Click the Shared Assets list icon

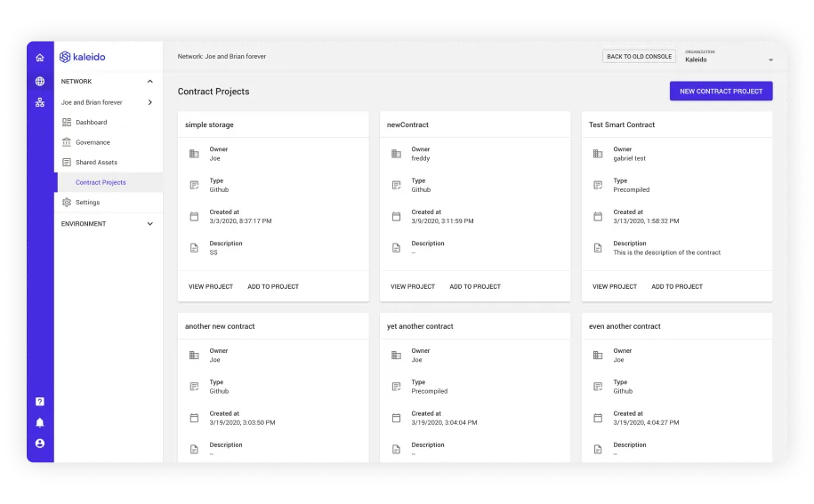(x=67, y=163)
